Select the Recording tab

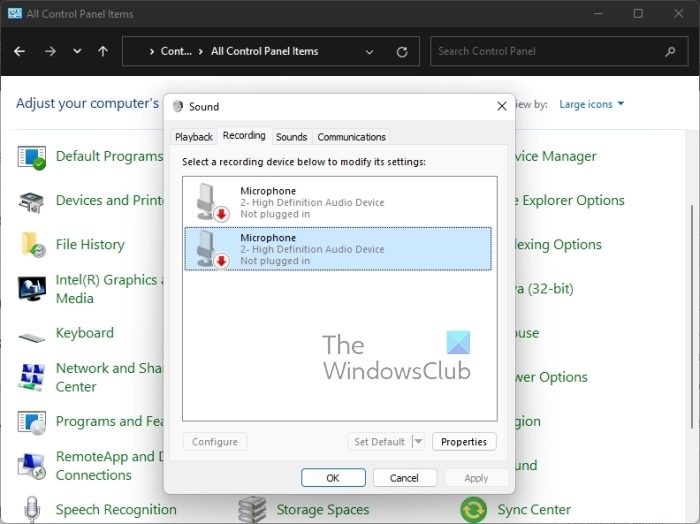(x=244, y=135)
